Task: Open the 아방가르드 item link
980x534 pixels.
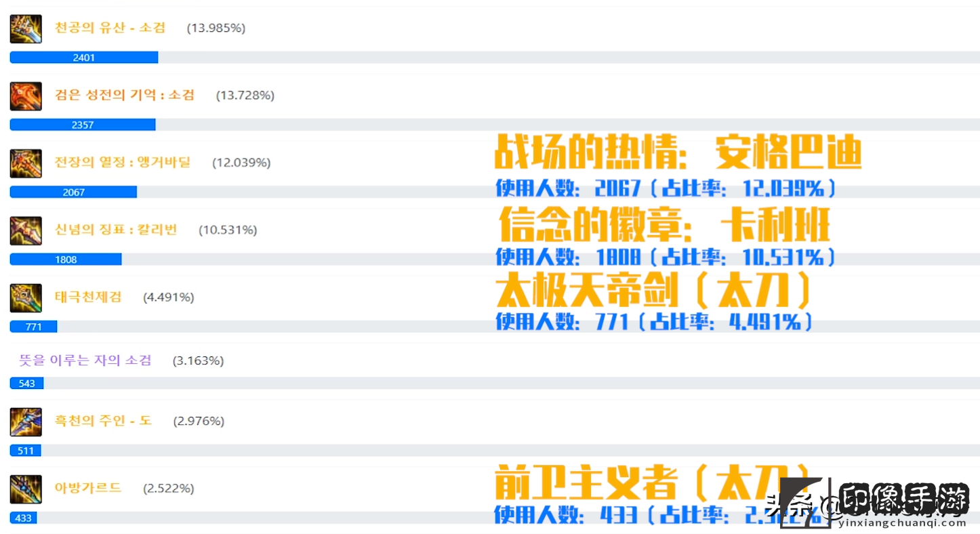Action: tap(88, 487)
